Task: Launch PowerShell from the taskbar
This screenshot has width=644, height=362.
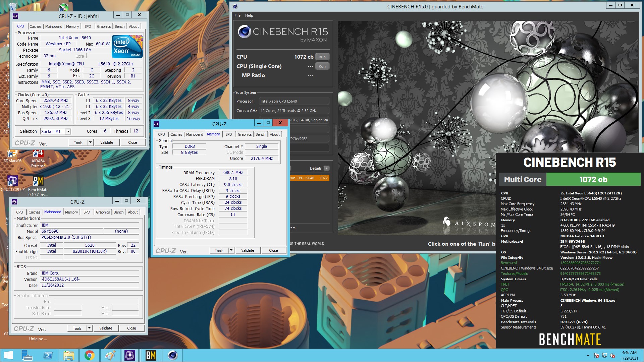Action: point(48,355)
